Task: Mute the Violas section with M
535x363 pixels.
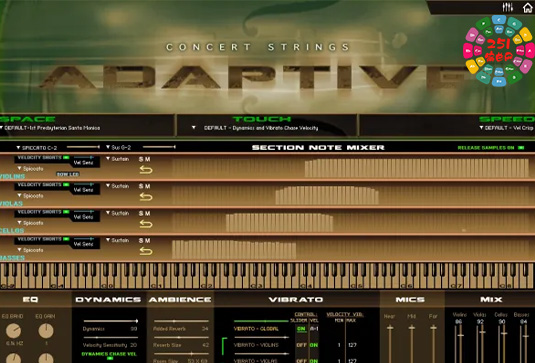Action: (x=147, y=186)
